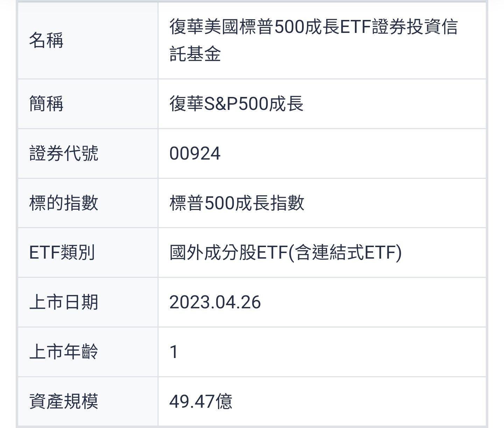This screenshot has height=428, width=504.
Task: Click the empty space right of 00924
Action: click(350, 154)
